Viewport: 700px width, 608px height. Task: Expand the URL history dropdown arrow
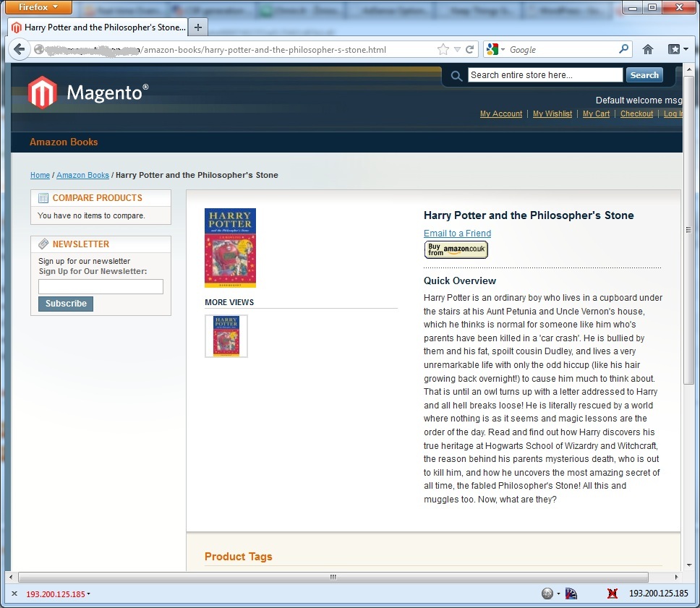click(x=457, y=50)
